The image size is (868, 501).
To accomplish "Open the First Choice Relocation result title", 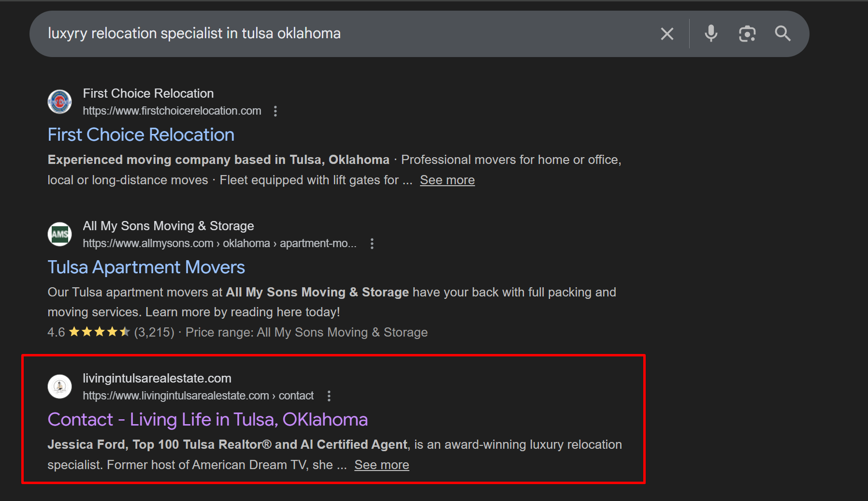I will 141,135.
